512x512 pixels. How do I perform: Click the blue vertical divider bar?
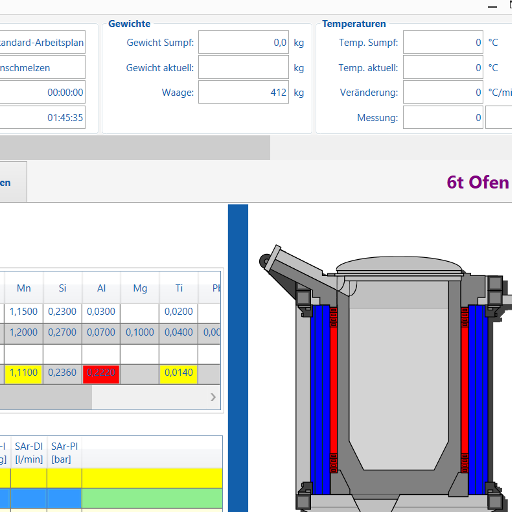(238, 358)
